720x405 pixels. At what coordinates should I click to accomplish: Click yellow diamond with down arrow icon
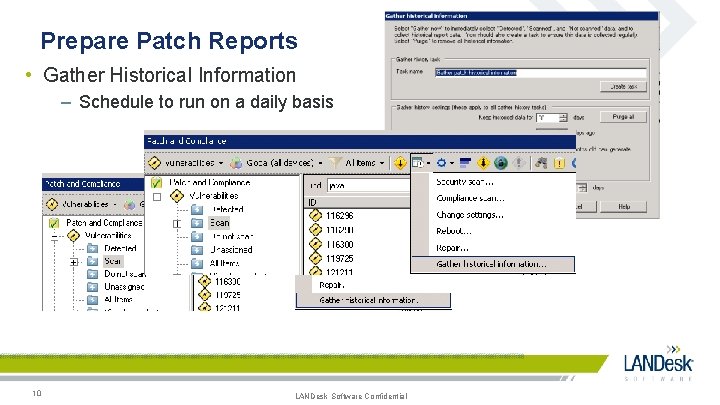(483, 163)
